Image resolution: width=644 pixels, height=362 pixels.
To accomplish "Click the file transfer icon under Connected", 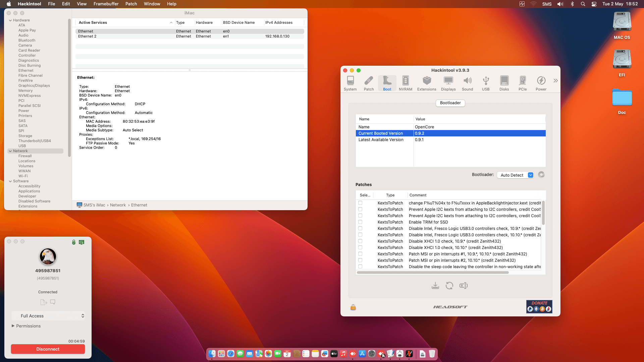I will pyautogui.click(x=44, y=302).
